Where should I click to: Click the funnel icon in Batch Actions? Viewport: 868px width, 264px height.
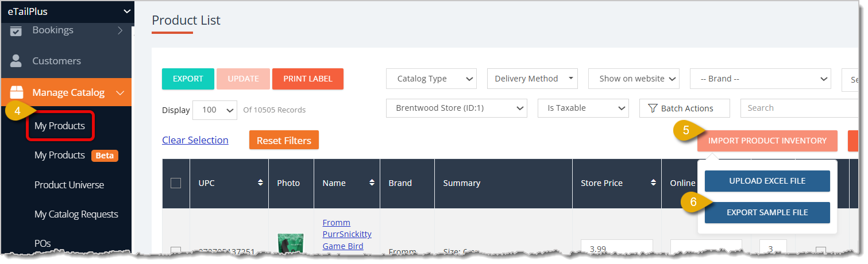[653, 108]
